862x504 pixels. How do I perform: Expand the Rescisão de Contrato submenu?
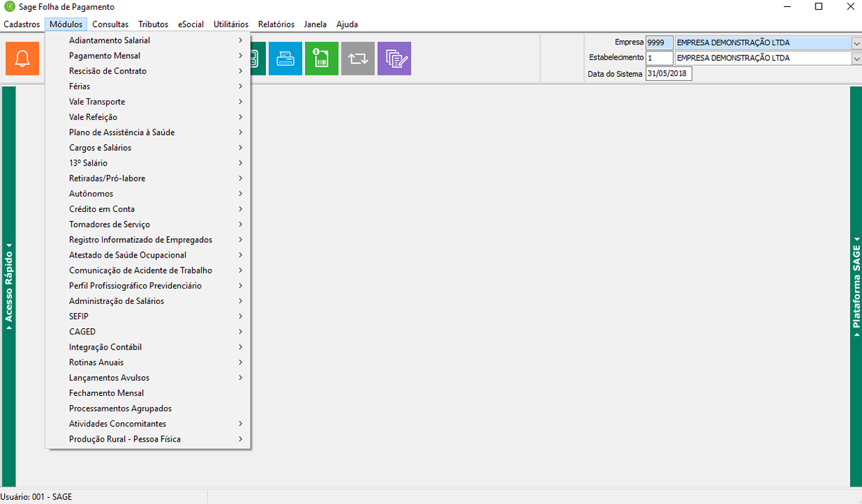click(107, 71)
